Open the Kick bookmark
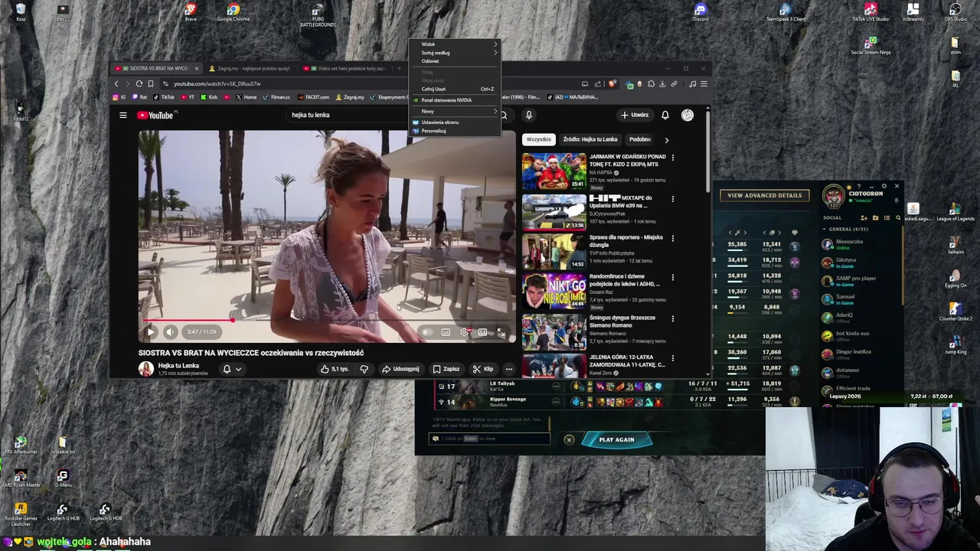The width and height of the screenshot is (980, 551). [x=209, y=97]
